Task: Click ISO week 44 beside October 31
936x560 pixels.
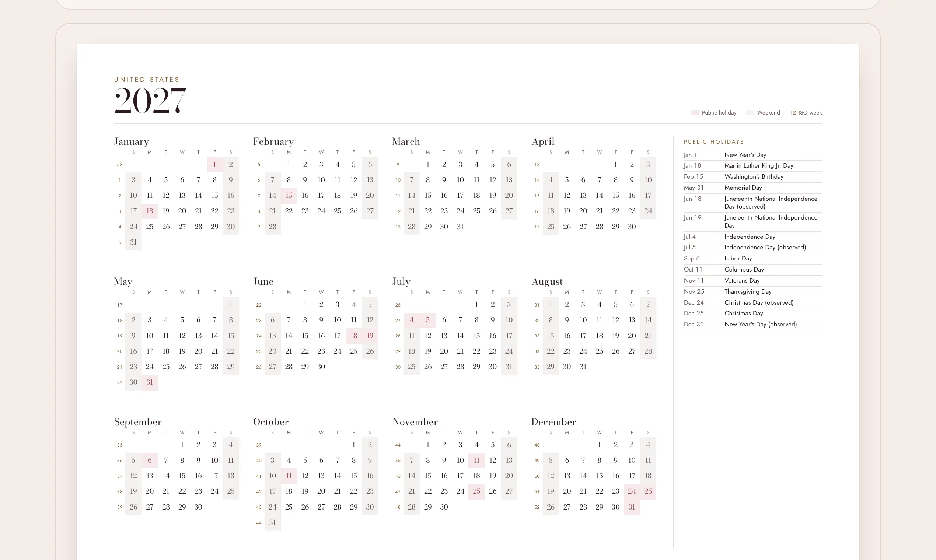Action: coord(259,523)
